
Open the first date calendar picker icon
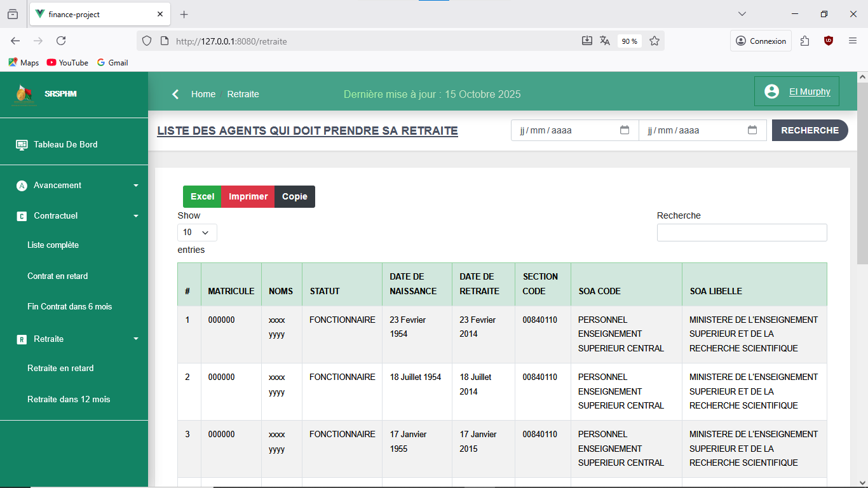625,130
